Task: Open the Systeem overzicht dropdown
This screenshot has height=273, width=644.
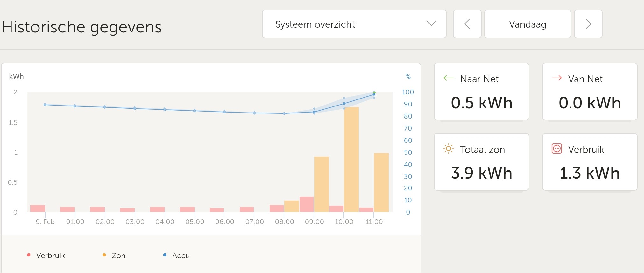Action: 354,24
